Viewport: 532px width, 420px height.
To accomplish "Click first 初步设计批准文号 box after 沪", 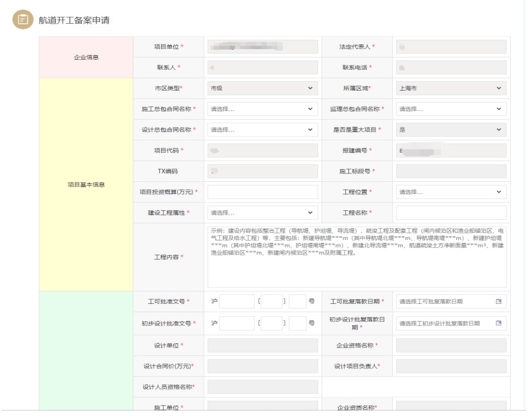I will pyautogui.click(x=236, y=323).
